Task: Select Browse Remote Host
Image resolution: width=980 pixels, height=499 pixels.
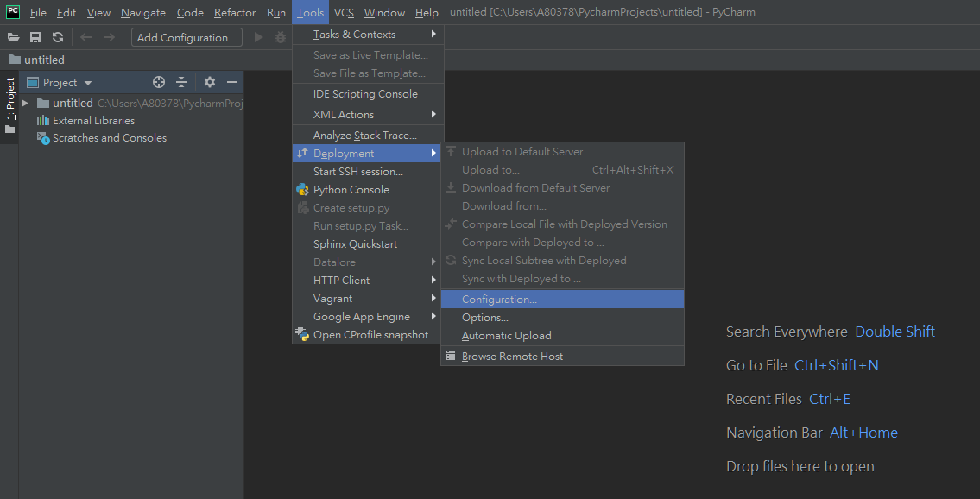Action: [x=562, y=356]
